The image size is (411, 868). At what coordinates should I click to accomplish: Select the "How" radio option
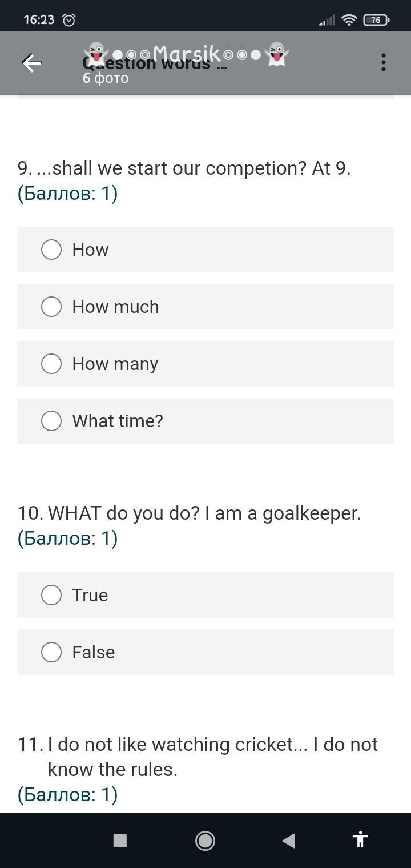pos(51,250)
